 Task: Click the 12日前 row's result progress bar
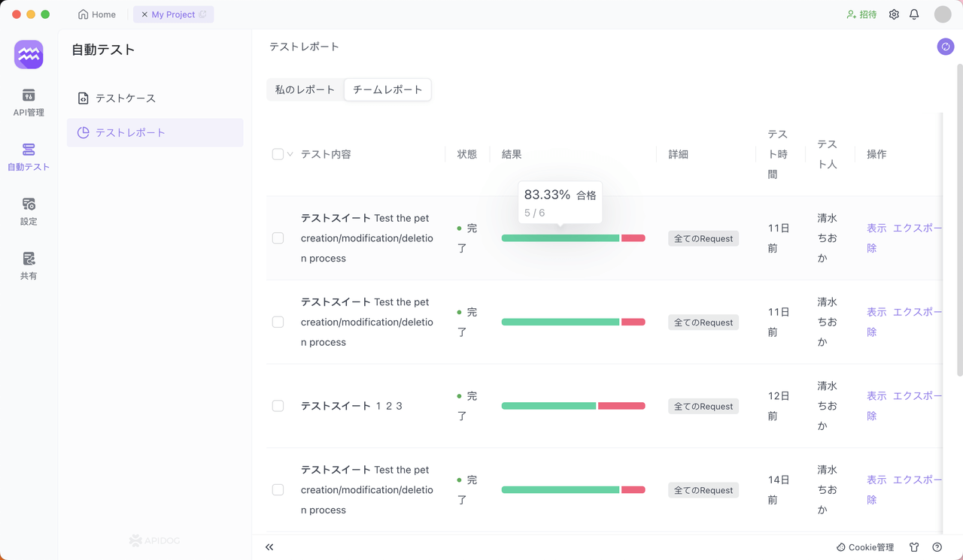tap(573, 406)
